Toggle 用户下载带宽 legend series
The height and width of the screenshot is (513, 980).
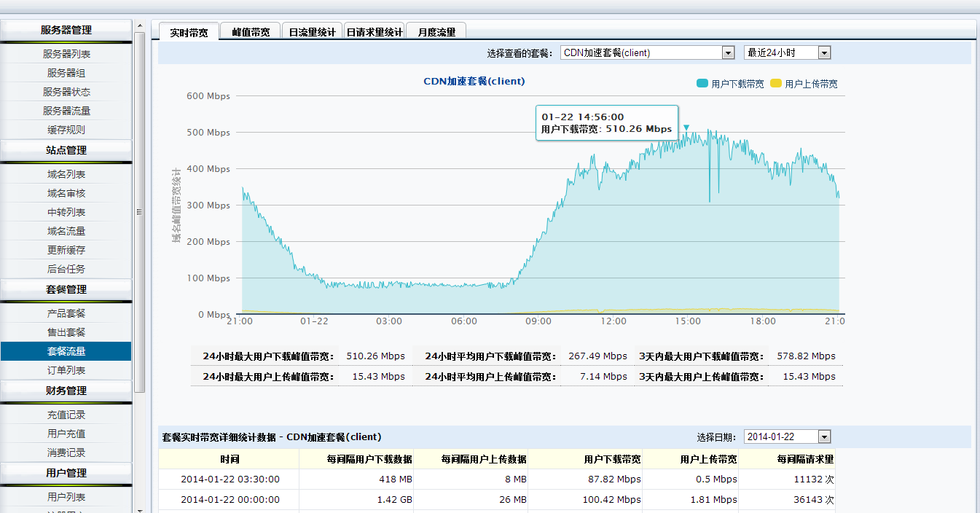tap(731, 84)
